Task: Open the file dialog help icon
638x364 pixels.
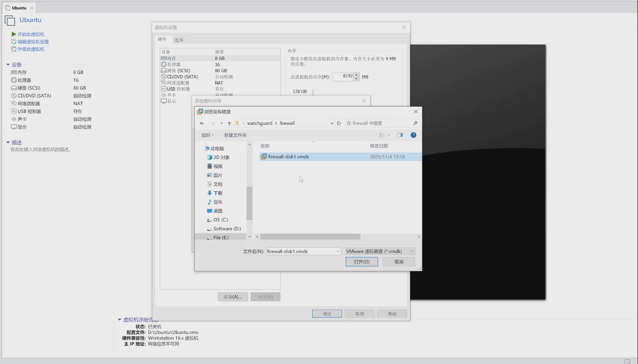Action: point(413,135)
